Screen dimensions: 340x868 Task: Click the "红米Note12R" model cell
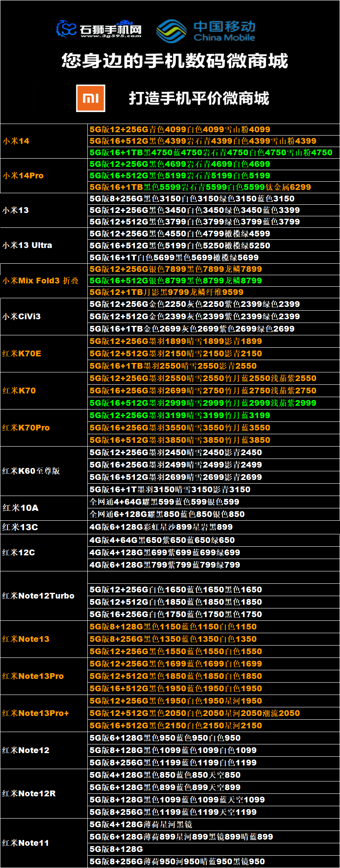[x=44, y=793]
